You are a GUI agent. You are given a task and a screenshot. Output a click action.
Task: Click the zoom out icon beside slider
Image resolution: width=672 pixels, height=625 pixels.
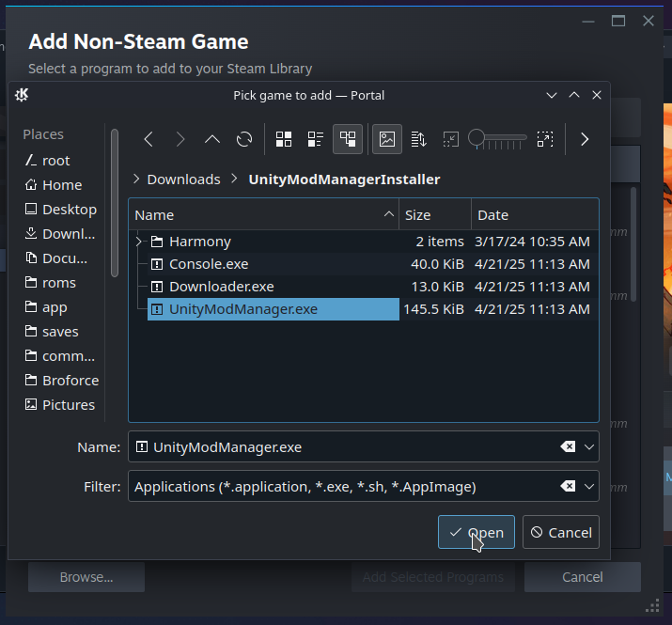pos(451,139)
